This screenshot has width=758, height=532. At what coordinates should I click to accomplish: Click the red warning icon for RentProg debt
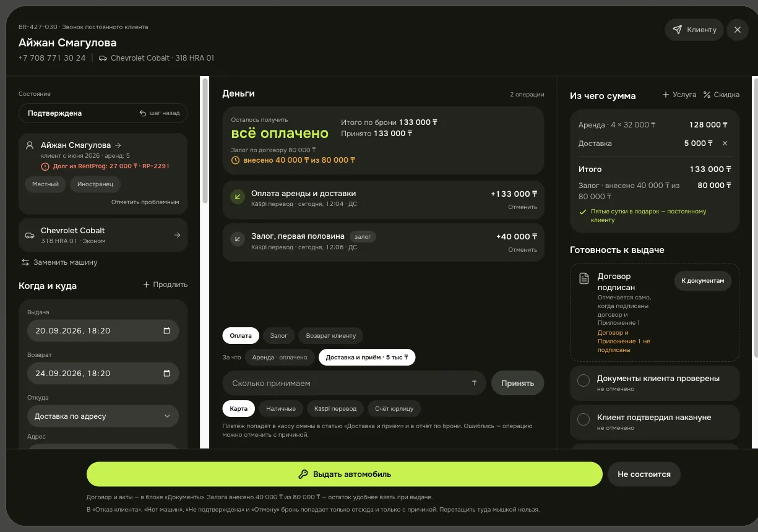(x=45, y=166)
